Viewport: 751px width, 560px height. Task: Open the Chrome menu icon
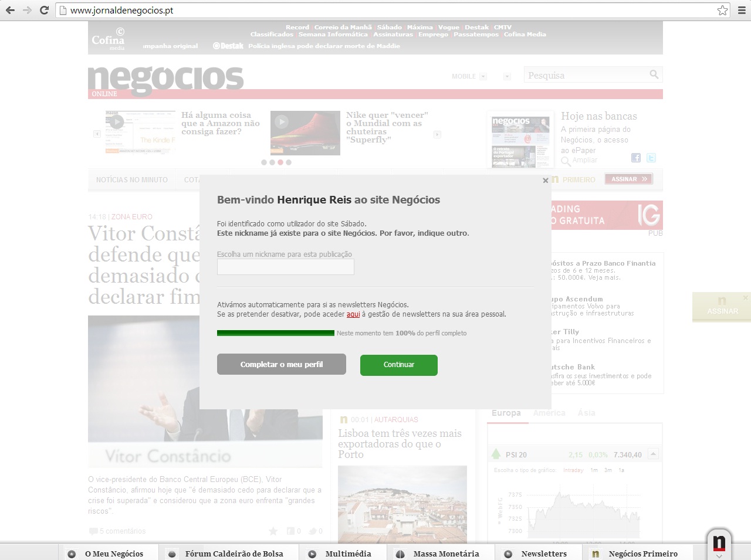pyautogui.click(x=742, y=10)
